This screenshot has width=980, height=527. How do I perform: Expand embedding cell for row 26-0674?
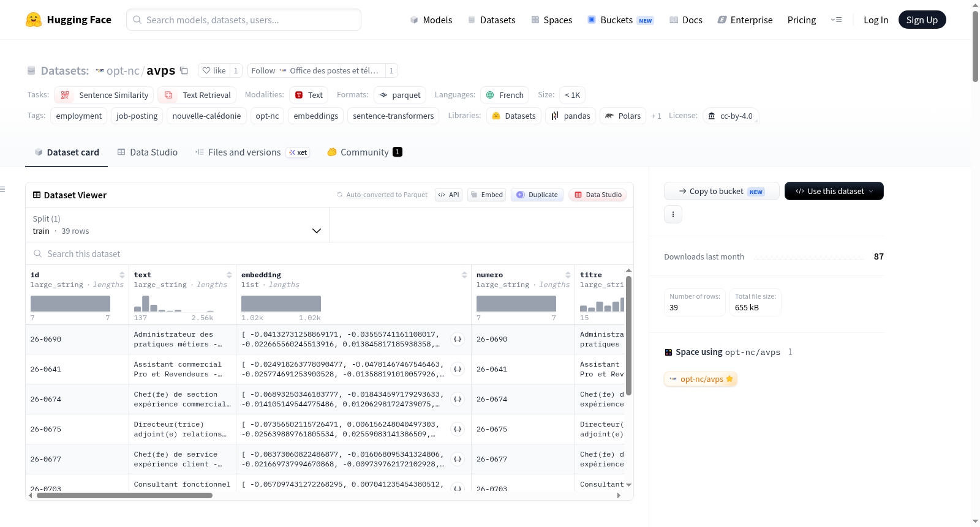pos(458,399)
